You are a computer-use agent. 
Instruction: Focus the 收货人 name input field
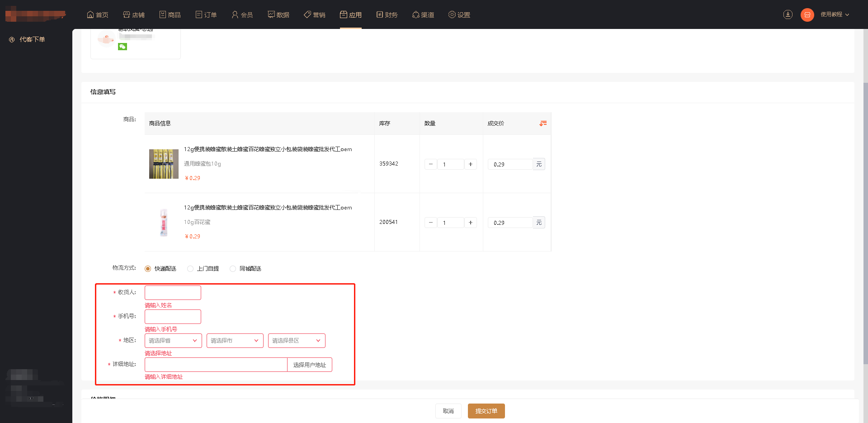(x=173, y=293)
